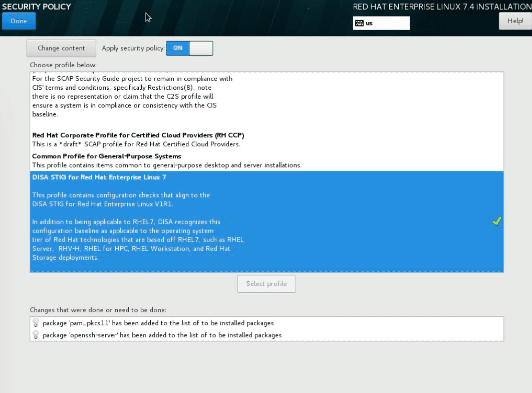Click 'Changes that were done or need to be done' label
The image size is (532, 393).
click(x=98, y=310)
